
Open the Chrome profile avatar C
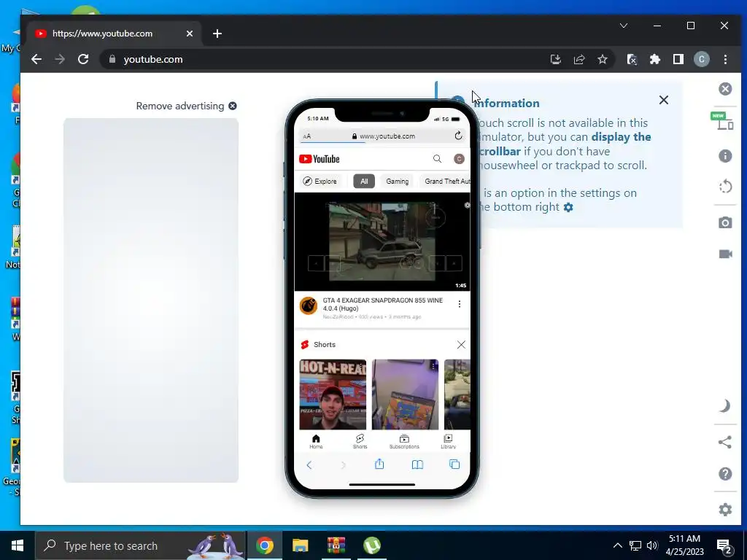tap(701, 59)
